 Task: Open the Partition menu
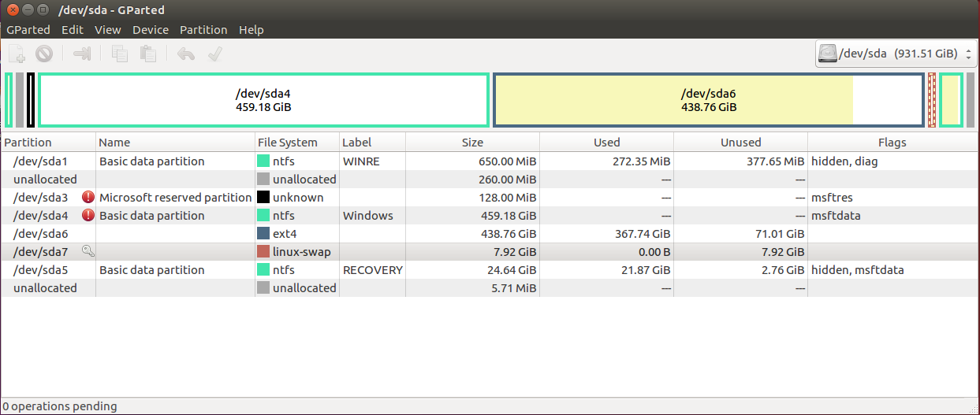click(203, 30)
